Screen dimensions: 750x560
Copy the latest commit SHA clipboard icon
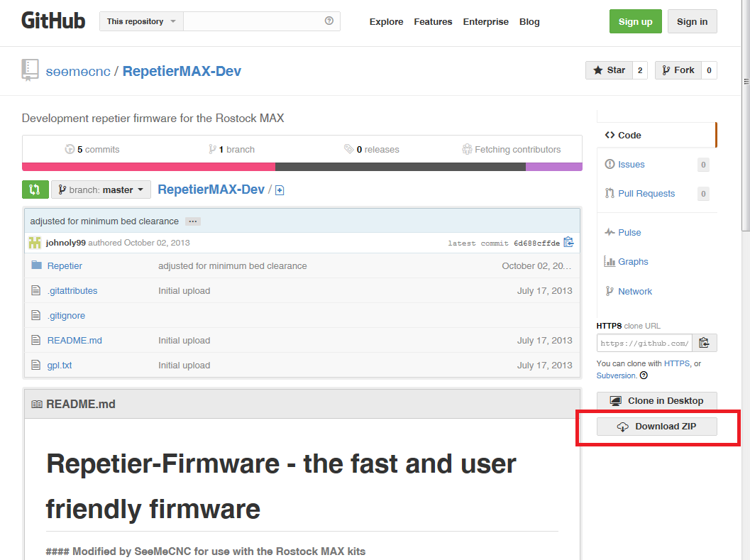[x=568, y=243]
